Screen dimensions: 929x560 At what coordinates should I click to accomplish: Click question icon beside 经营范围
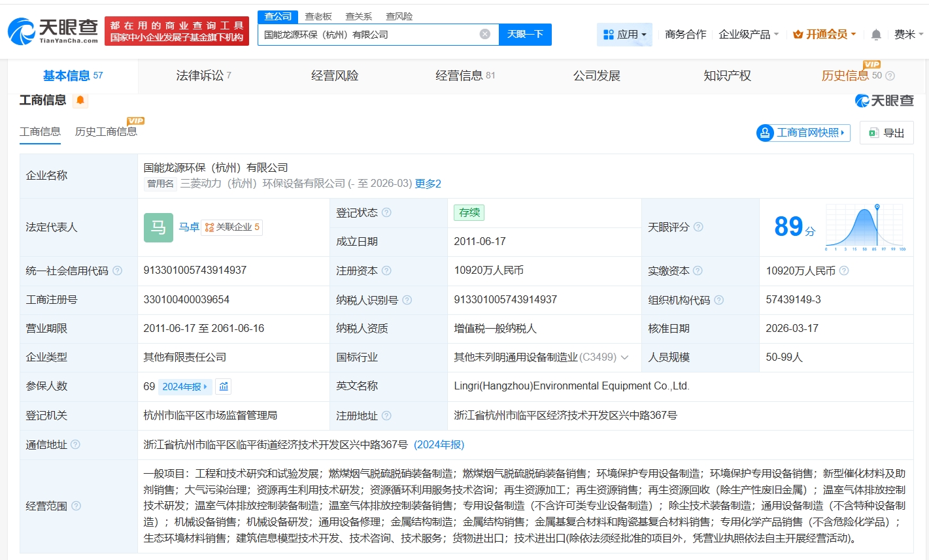(76, 506)
